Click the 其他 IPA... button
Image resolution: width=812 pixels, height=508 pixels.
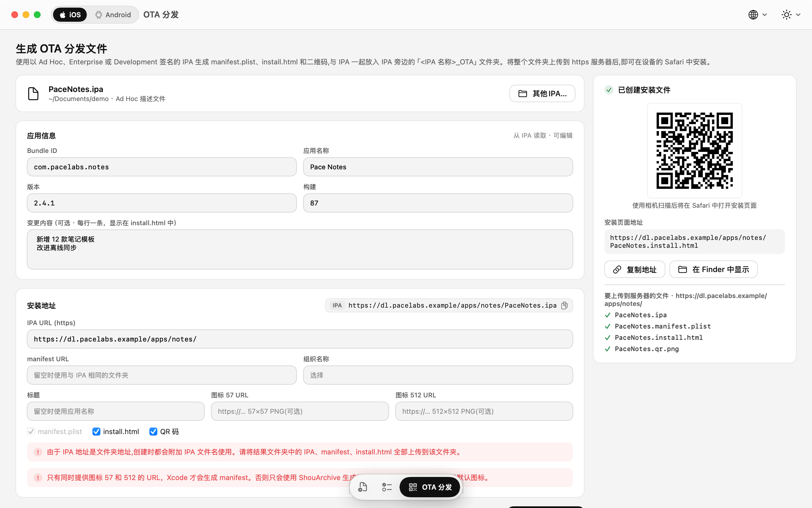542,93
